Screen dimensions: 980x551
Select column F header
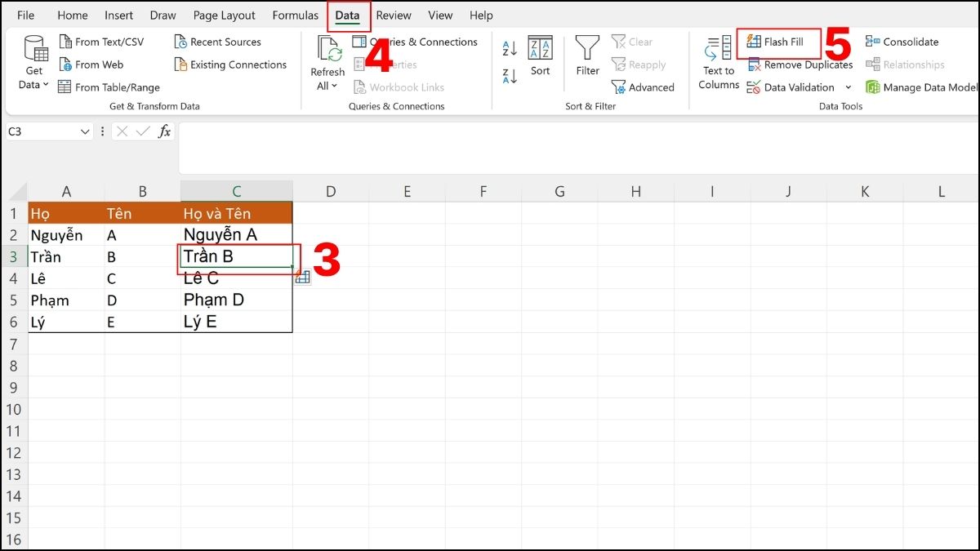click(x=483, y=192)
